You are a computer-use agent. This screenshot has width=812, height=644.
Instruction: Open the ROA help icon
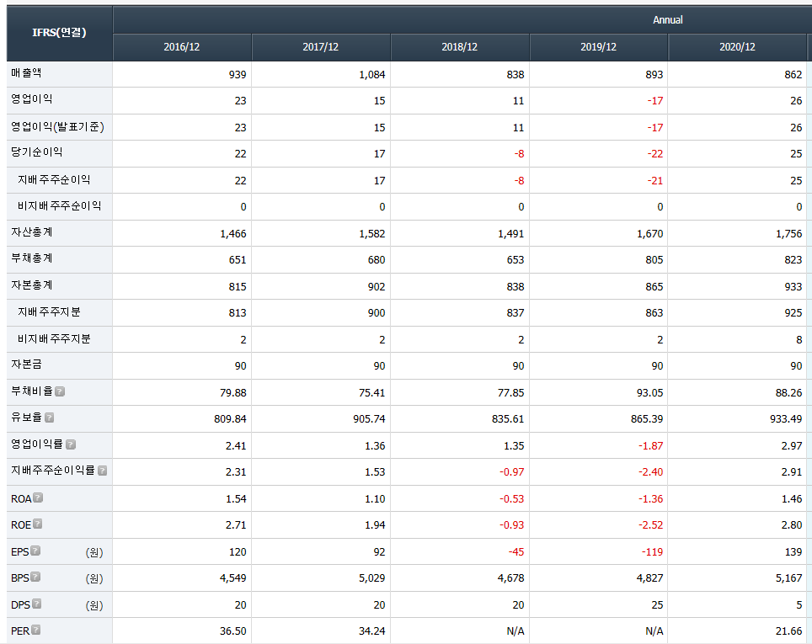point(38,498)
